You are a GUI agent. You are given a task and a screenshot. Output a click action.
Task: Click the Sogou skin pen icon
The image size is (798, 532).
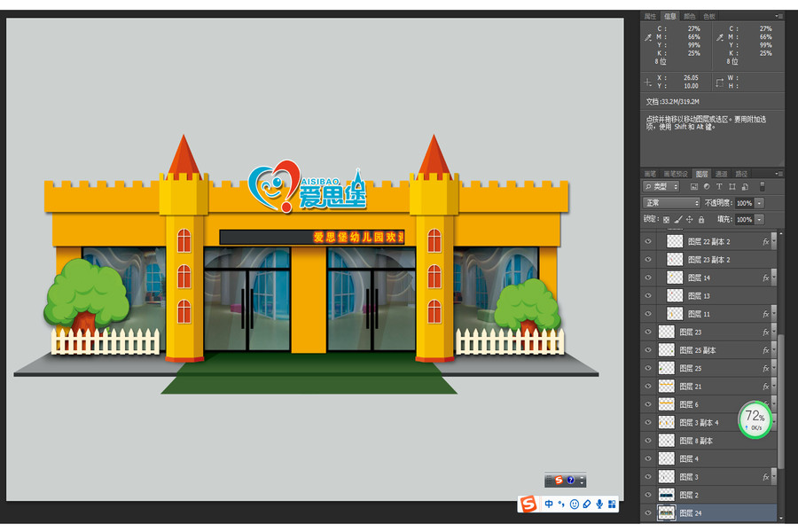(587, 504)
